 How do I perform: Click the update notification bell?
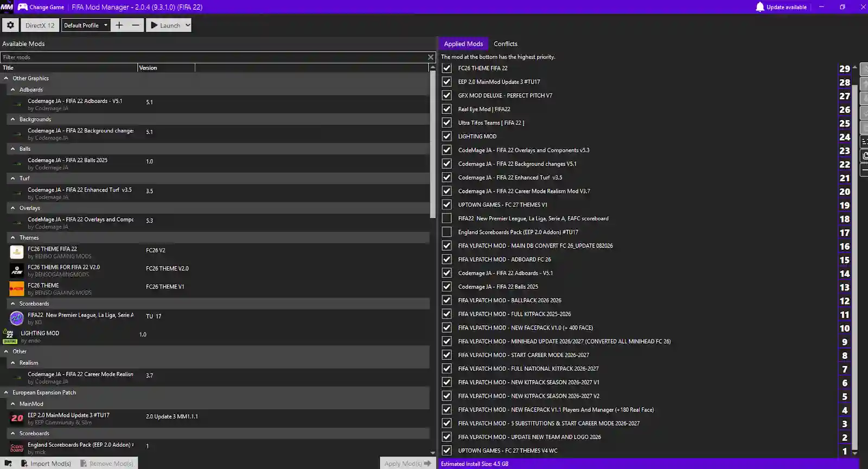(759, 7)
